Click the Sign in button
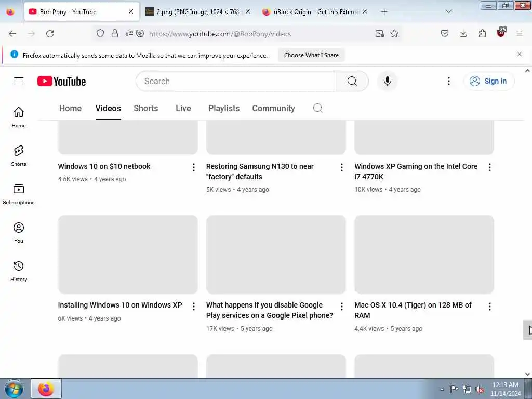Viewport: 532px width, 399px height. 488,81
